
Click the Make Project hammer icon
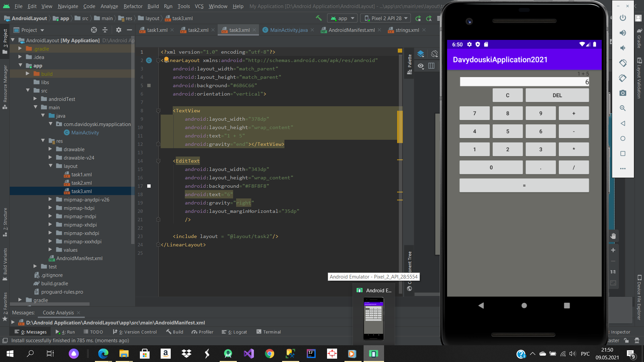(x=319, y=18)
